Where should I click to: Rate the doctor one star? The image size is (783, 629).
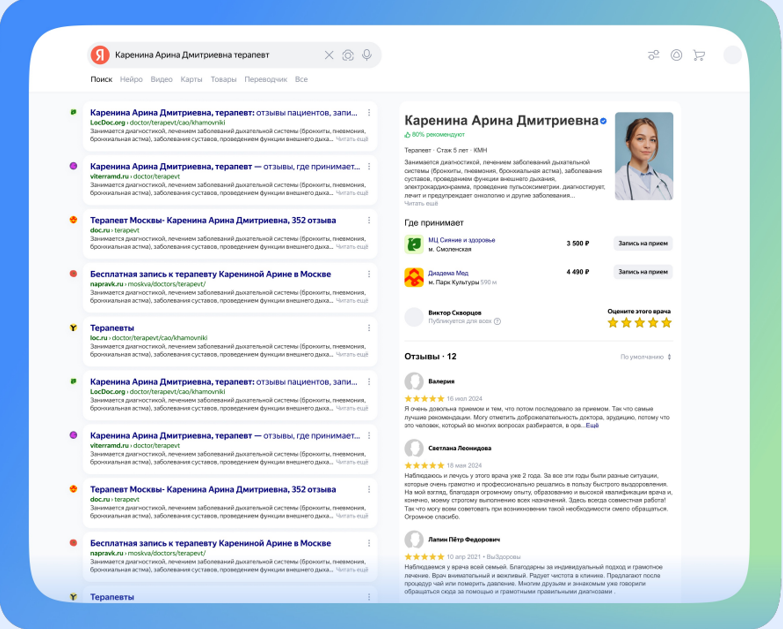613,322
